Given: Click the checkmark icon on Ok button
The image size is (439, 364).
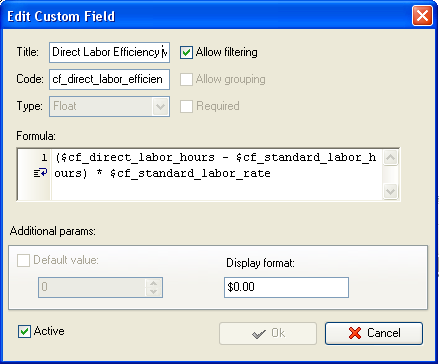Looking at the screenshot, I should pyautogui.click(x=259, y=334).
